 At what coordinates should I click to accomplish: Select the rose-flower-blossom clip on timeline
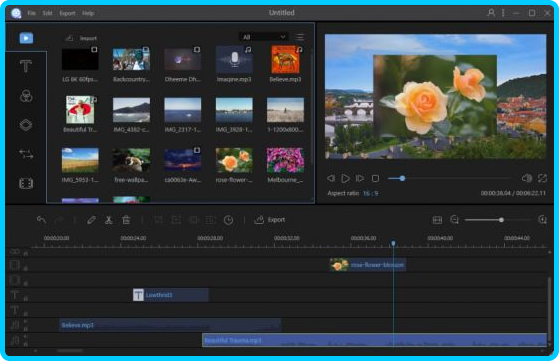pyautogui.click(x=368, y=265)
